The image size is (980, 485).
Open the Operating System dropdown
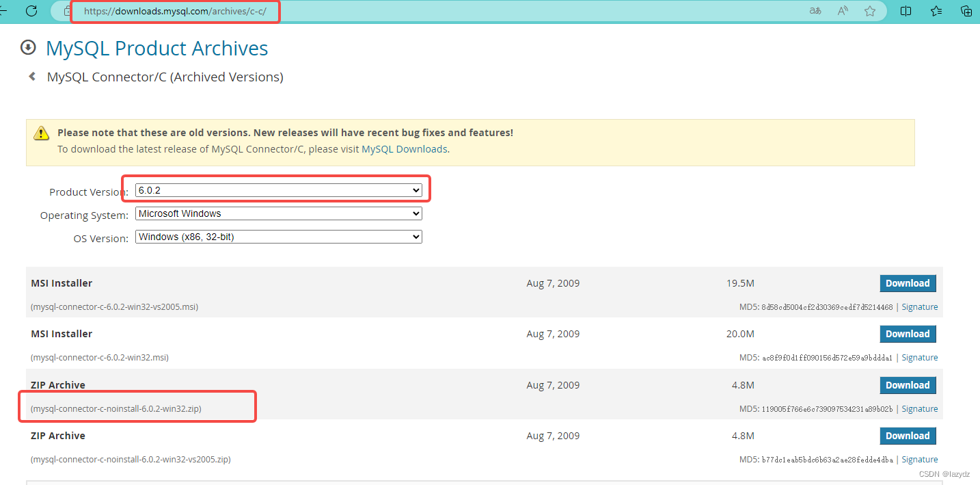pos(277,213)
